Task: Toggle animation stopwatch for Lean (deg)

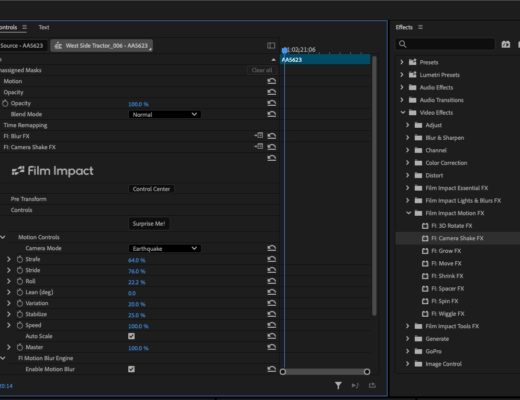Action: point(20,292)
